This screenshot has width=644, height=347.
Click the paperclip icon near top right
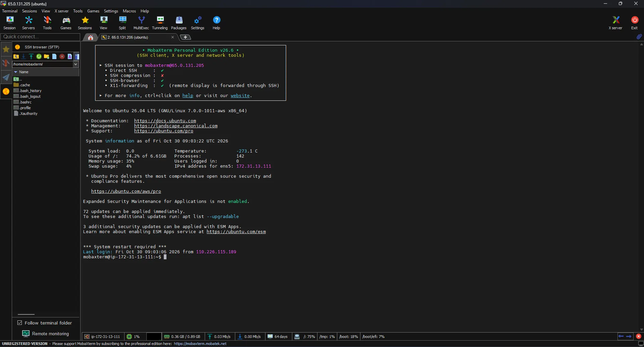click(639, 37)
